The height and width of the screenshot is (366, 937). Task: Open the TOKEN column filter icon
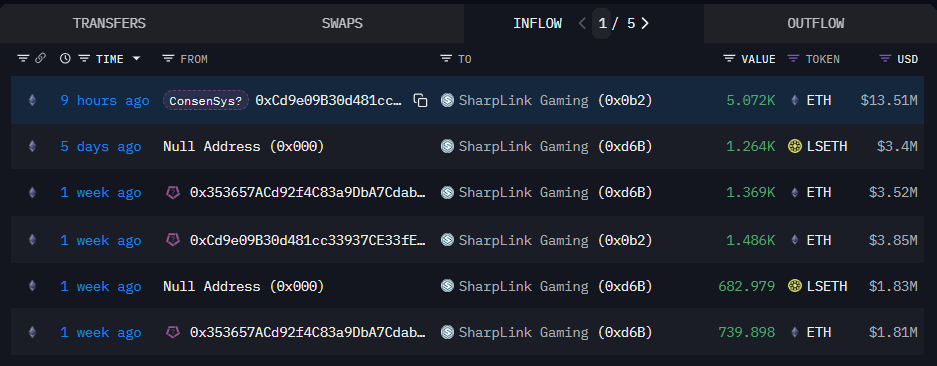[794, 59]
